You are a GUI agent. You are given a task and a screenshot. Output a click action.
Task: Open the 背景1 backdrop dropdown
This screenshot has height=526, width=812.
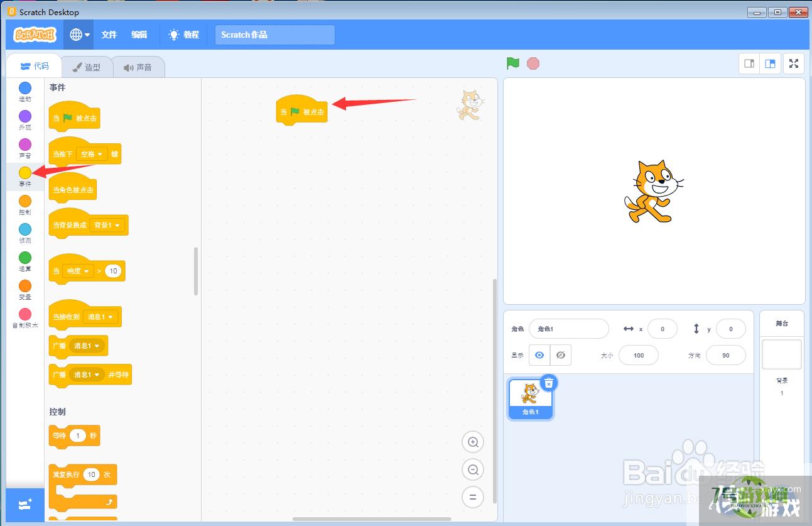click(x=107, y=225)
